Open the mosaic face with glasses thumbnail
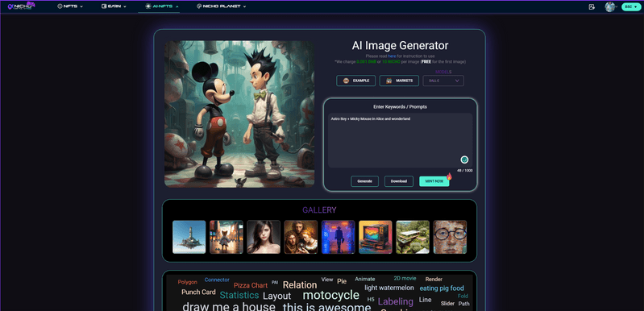Screen dimensions: 644x311 (450, 237)
